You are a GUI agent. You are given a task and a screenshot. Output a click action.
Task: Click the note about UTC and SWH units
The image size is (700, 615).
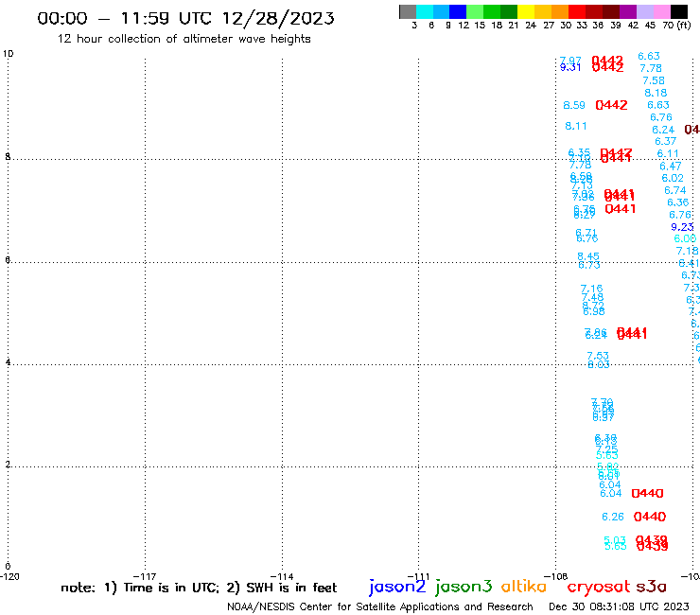coord(199,588)
